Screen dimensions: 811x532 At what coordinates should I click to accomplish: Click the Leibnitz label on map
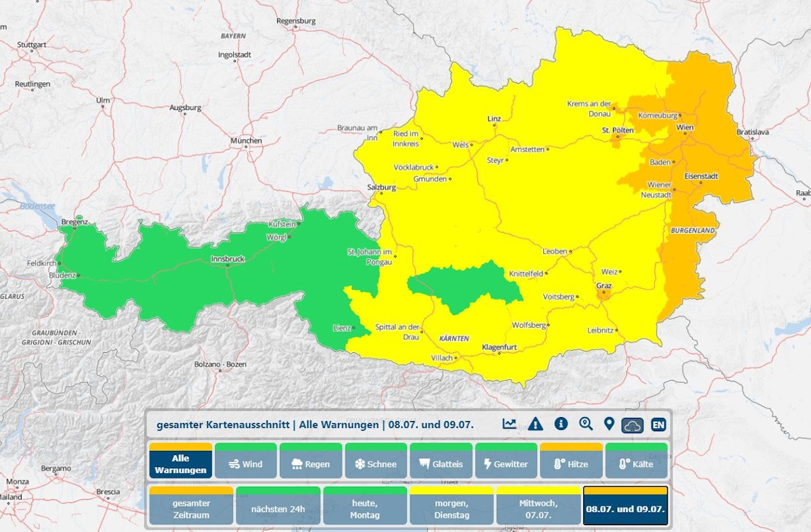[x=600, y=330]
